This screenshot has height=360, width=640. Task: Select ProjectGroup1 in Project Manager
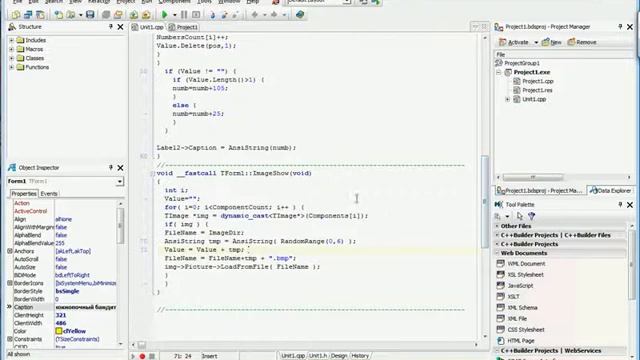click(522, 63)
